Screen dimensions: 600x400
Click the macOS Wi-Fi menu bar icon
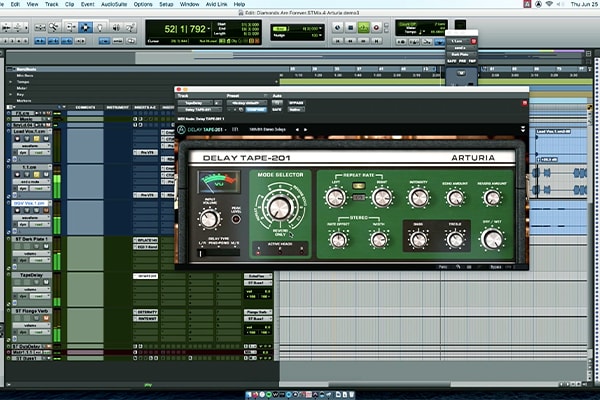click(549, 4)
